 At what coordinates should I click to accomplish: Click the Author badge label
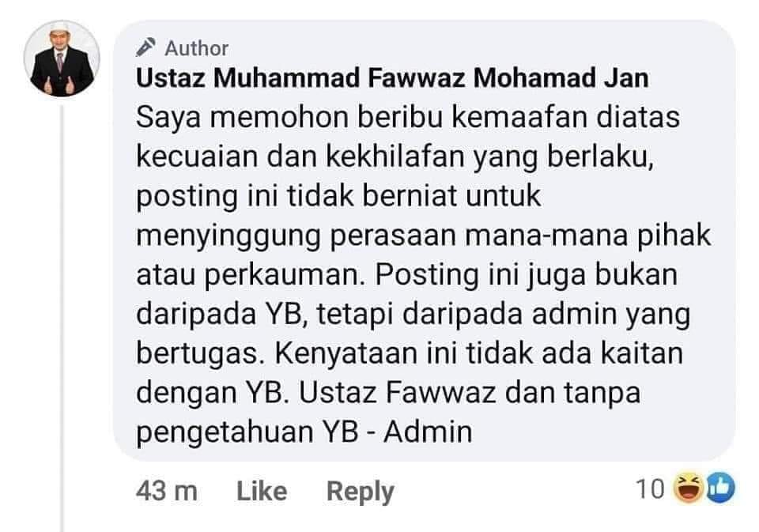click(197, 48)
